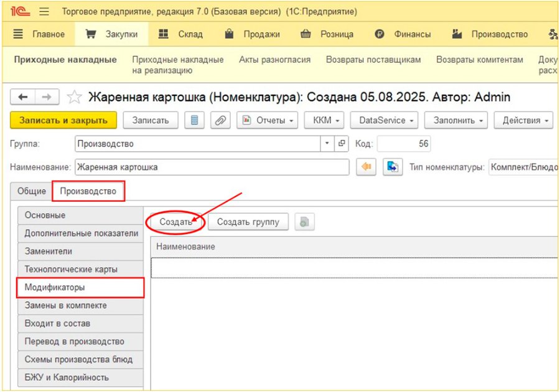The image size is (560, 392).
Task: Click the Создать button
Action: tap(175, 222)
